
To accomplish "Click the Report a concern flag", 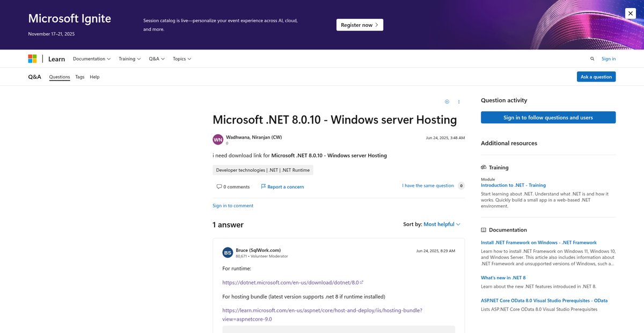I will (x=282, y=187).
